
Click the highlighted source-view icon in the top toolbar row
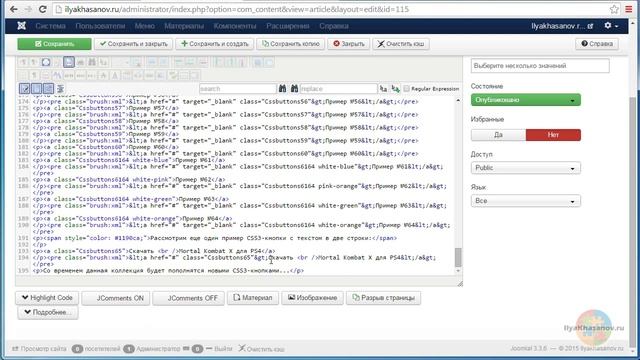pyautogui.click(x=69, y=62)
